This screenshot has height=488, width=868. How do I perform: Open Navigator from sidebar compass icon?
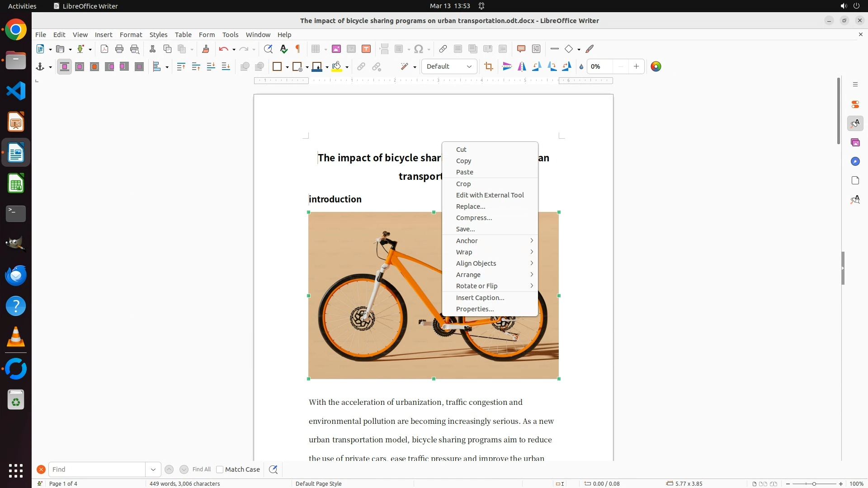(855, 161)
